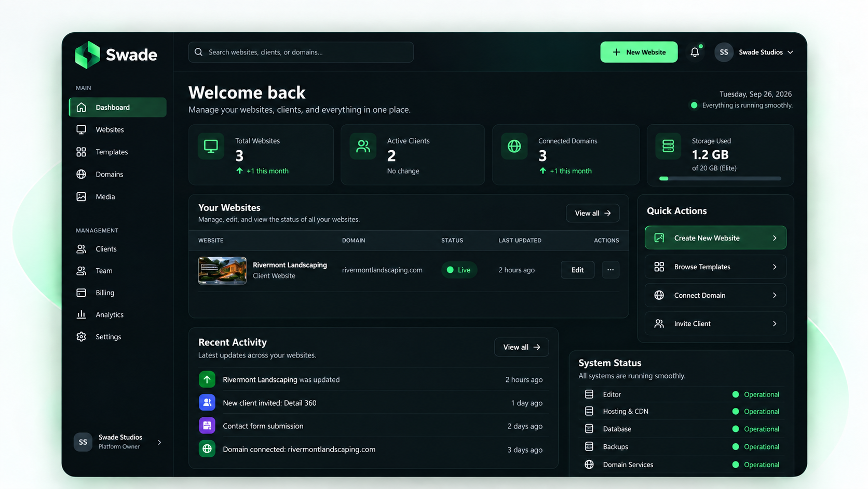View all in Your Websites

(x=592, y=213)
